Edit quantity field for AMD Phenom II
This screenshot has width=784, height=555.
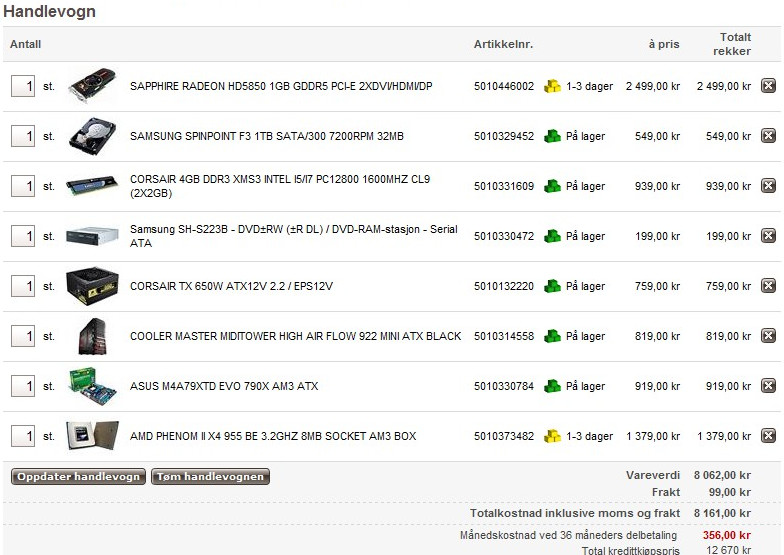pos(23,436)
